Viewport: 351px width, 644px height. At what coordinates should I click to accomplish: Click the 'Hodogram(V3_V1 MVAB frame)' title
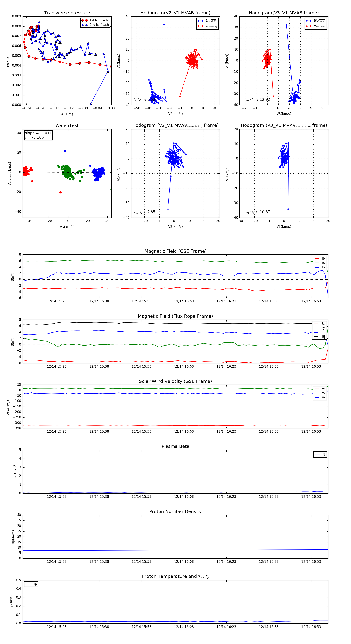click(284, 13)
